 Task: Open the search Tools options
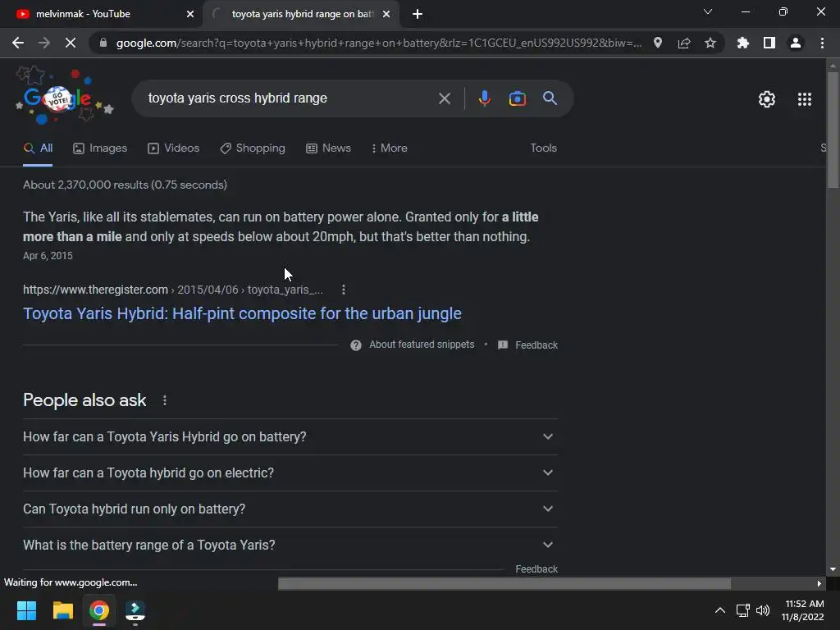543,148
